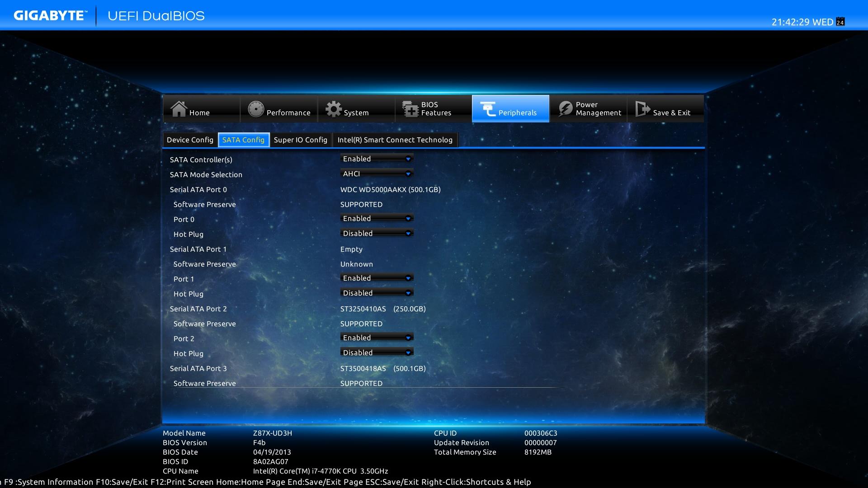Open the Performance menu label
Image resolution: width=868 pixels, height=488 pixels.
[288, 113]
